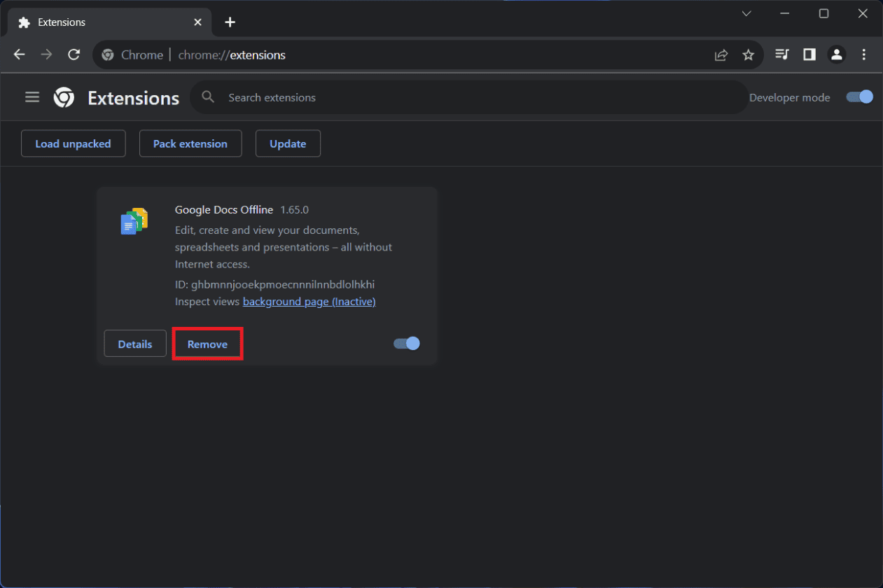This screenshot has width=883, height=588.
Task: Reload the extensions page
Action: (x=74, y=55)
